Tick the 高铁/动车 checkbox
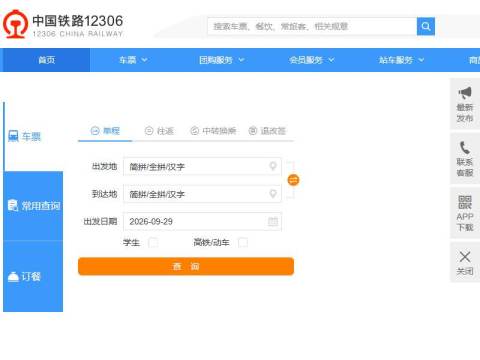 (x=243, y=242)
